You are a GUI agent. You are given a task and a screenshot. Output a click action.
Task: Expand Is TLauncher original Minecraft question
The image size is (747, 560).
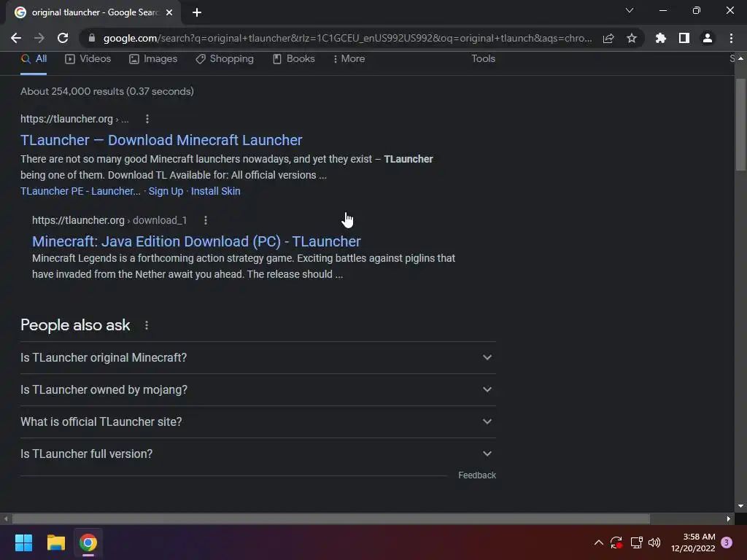pos(258,357)
